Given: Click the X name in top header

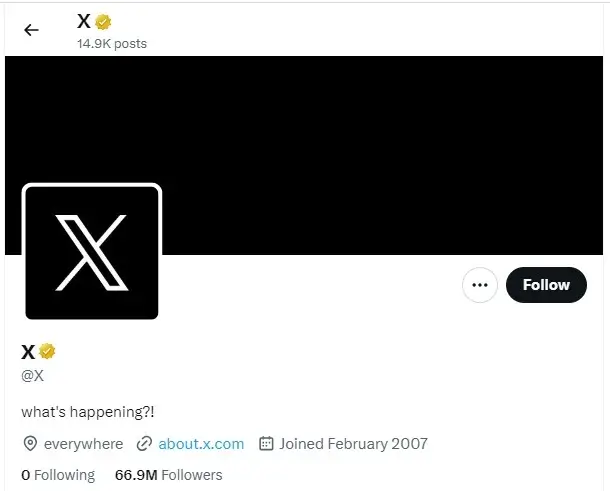Looking at the screenshot, I should tap(84, 21).
